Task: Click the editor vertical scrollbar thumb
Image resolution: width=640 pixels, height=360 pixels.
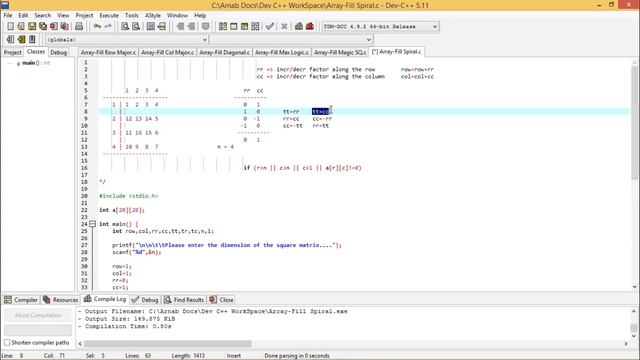Action: (x=635, y=122)
